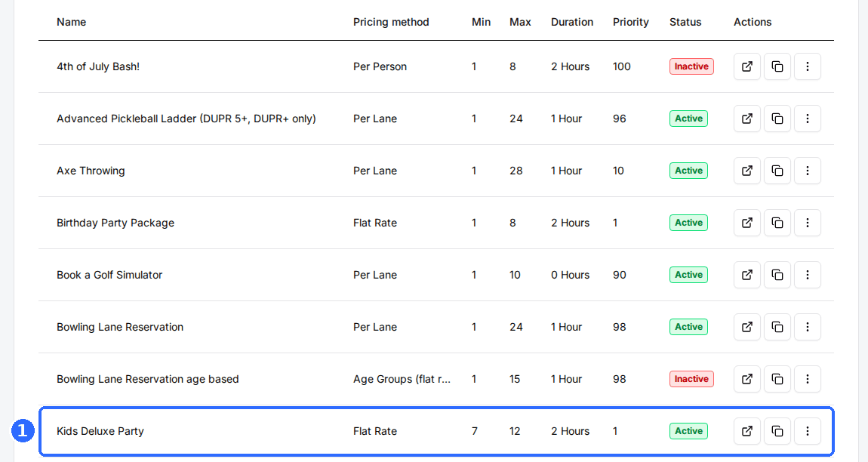Copy the Birthday Party Package row
This screenshot has height=462, width=868.
point(777,223)
